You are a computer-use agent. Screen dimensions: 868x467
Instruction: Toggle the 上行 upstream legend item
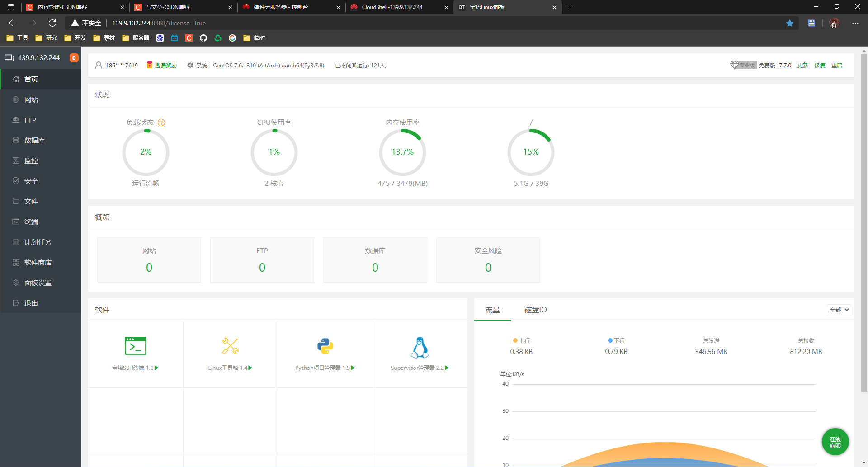pyautogui.click(x=521, y=340)
